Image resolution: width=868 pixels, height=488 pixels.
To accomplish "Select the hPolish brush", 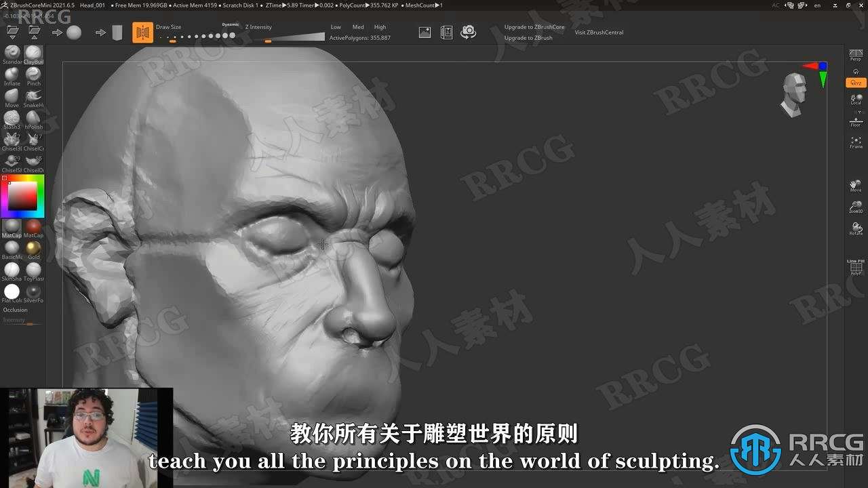I will point(33,120).
